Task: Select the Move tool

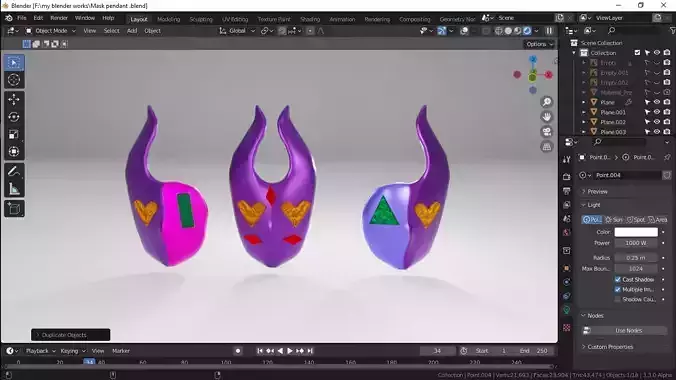Action: (x=14, y=100)
